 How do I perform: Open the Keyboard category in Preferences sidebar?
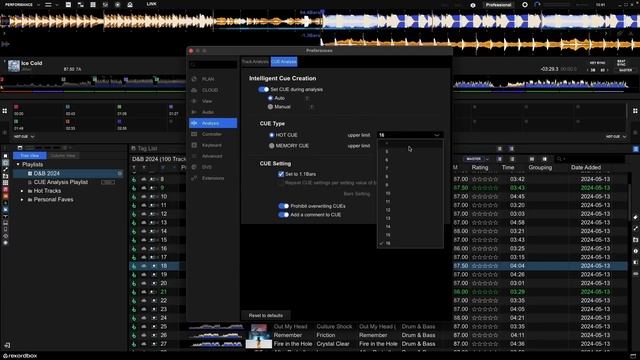(213, 145)
